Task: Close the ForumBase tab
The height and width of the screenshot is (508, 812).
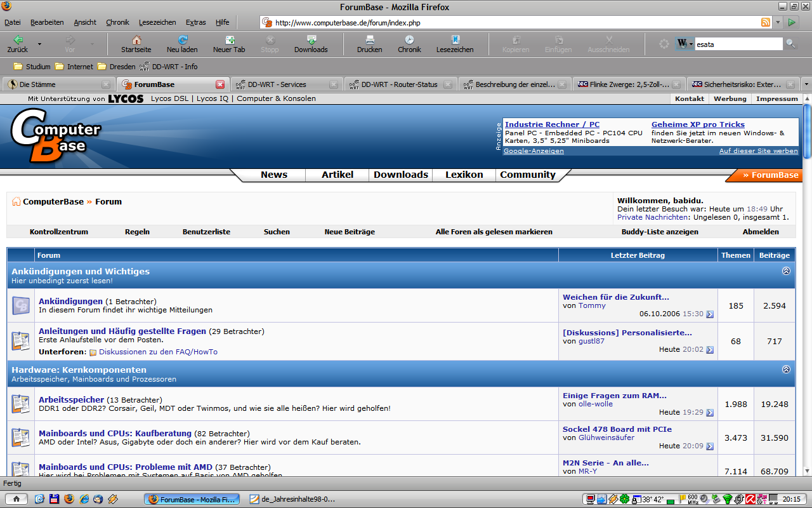Action: [220, 84]
